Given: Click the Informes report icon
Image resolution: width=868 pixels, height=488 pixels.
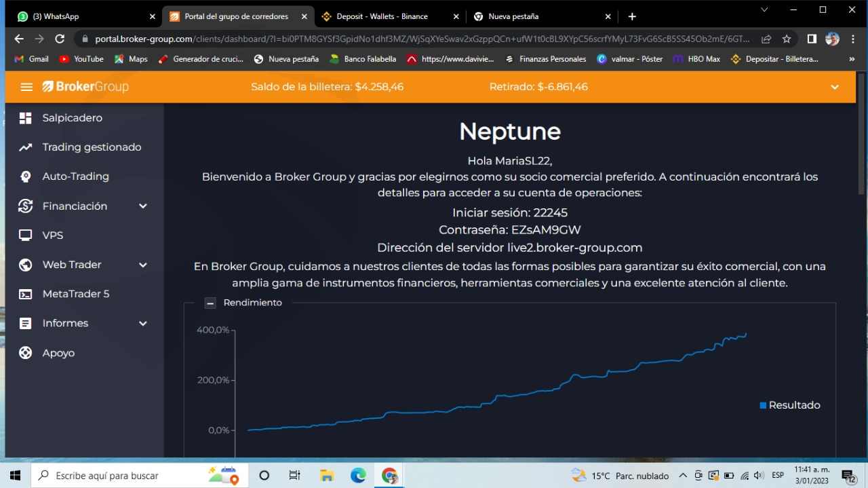Looking at the screenshot, I should point(26,324).
